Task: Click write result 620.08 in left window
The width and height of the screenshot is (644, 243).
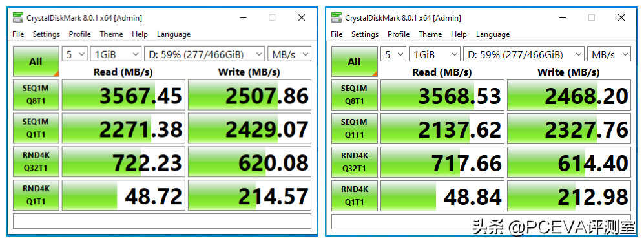Action: click(250, 162)
